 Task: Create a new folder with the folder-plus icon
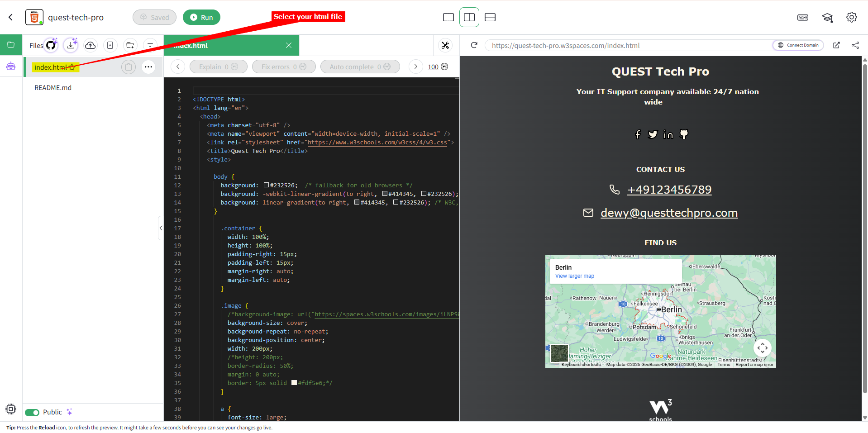click(130, 45)
